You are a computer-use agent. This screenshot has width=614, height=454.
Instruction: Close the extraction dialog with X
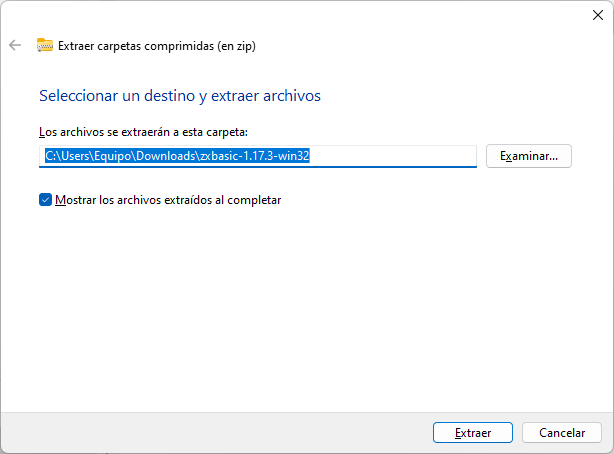[598, 15]
